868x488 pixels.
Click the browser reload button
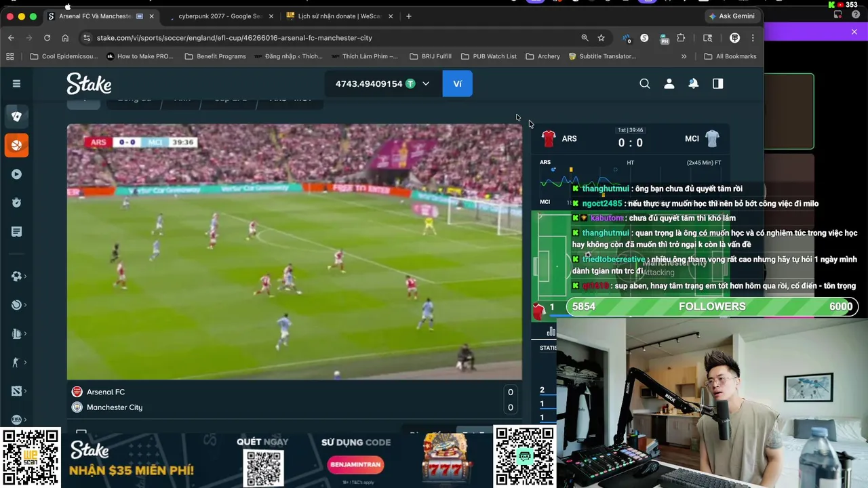coord(47,38)
